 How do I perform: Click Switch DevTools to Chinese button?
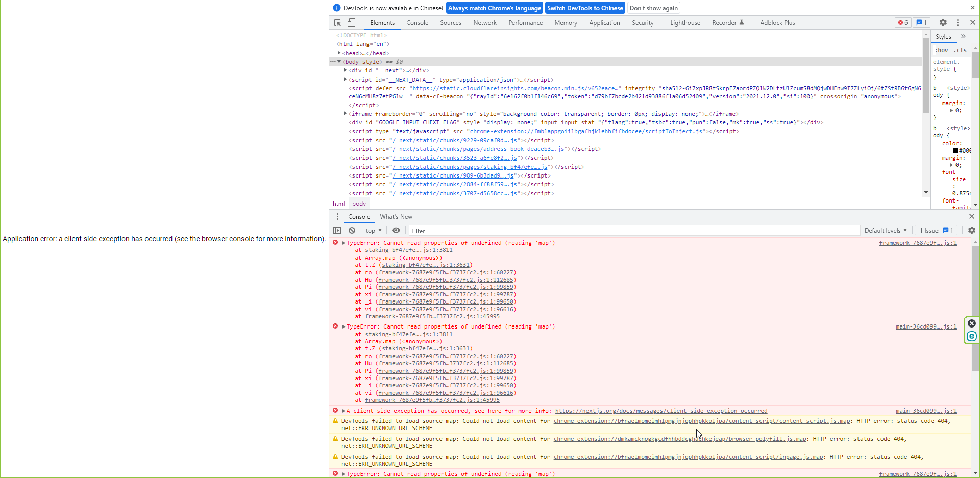point(585,8)
